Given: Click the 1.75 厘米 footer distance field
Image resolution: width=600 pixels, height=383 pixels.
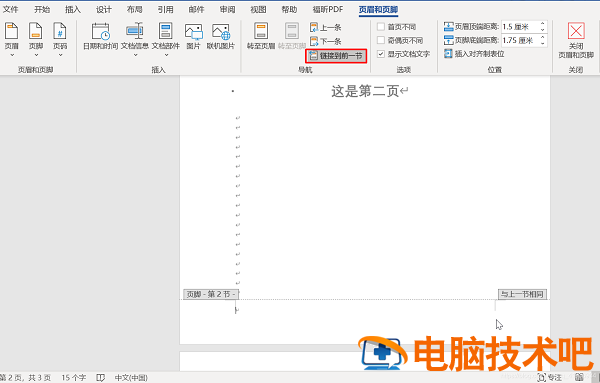Looking at the screenshot, I should [x=520, y=41].
